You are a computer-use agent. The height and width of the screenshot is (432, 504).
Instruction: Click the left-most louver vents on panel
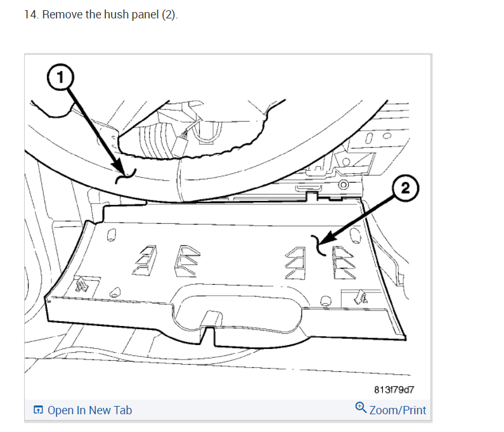coord(145,260)
